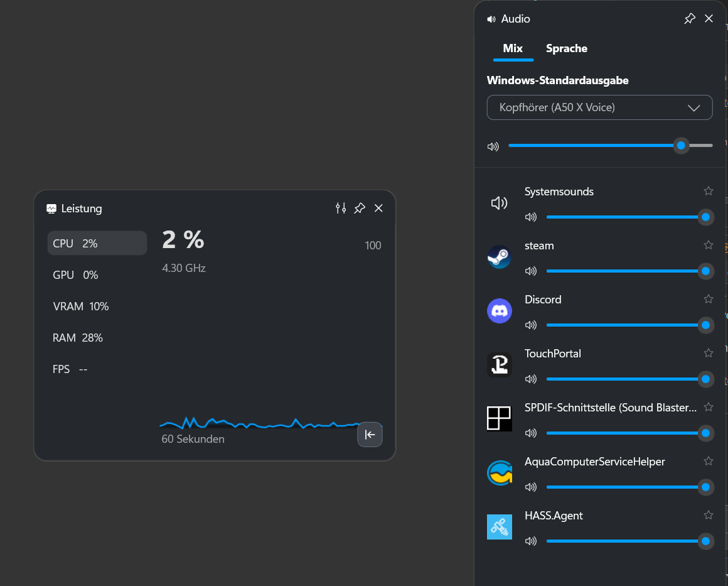Adjust the master volume slider

click(x=610, y=146)
